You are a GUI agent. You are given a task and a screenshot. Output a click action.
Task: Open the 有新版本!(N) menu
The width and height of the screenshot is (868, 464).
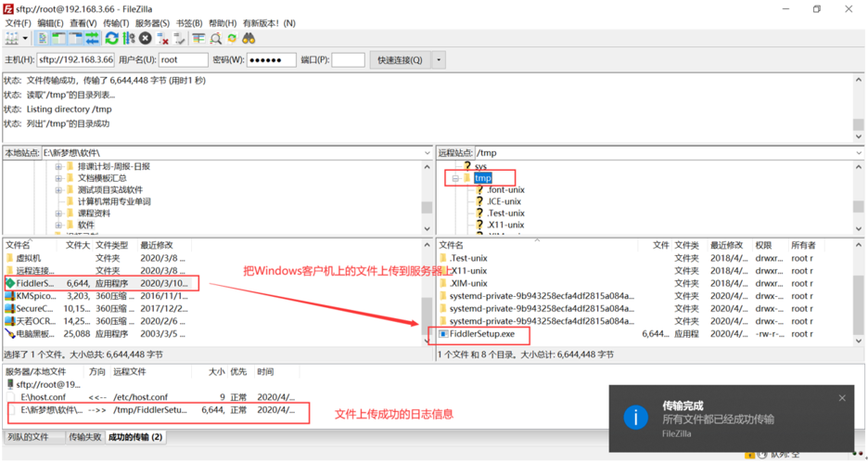pyautogui.click(x=269, y=23)
